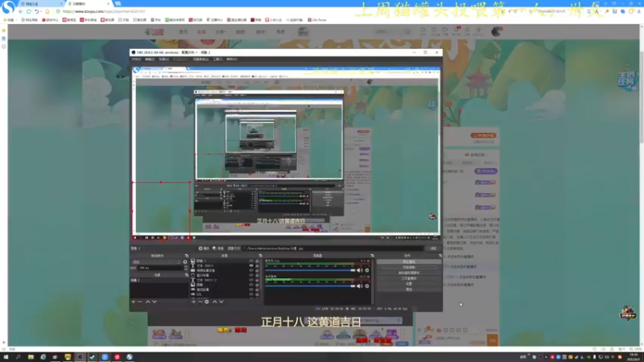This screenshot has height=362, width=644.
Task: Open the OBS 帮助 menu
Action: (232, 59)
